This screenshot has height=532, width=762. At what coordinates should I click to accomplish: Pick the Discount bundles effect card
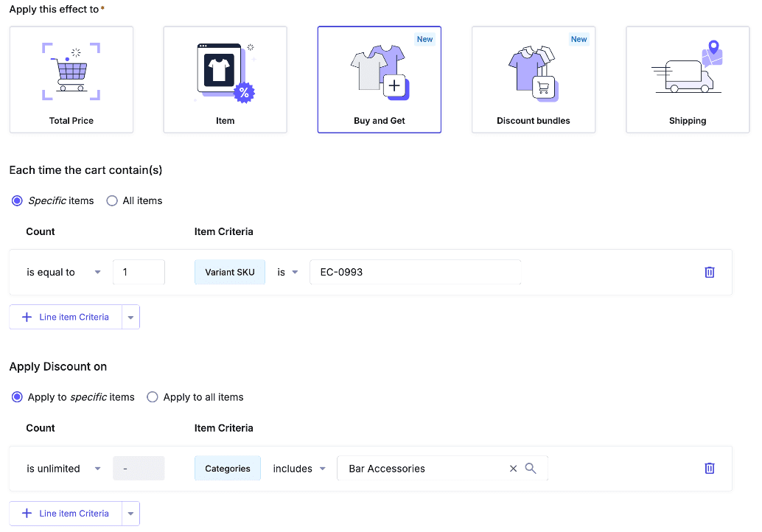coord(533,80)
